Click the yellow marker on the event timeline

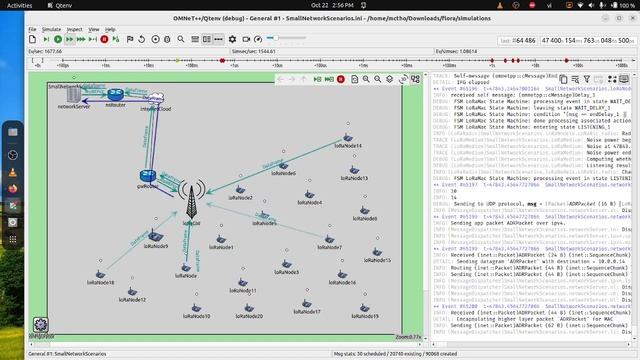[x=178, y=61]
